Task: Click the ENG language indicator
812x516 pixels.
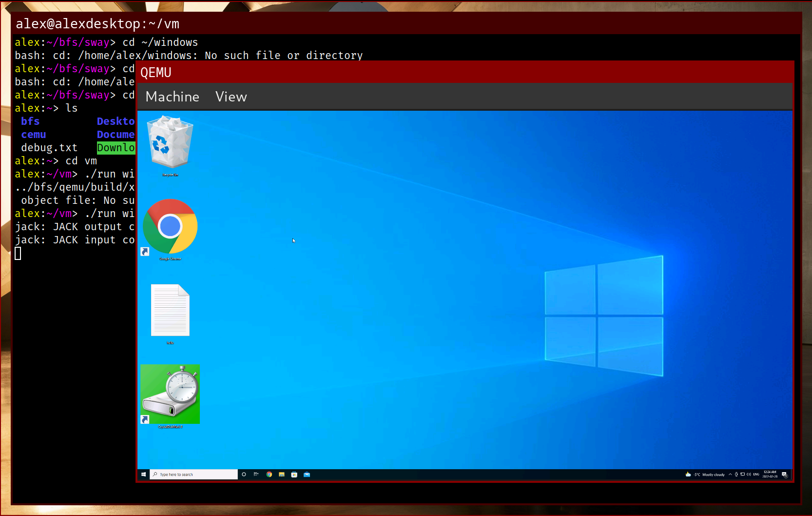Action: (x=756, y=474)
